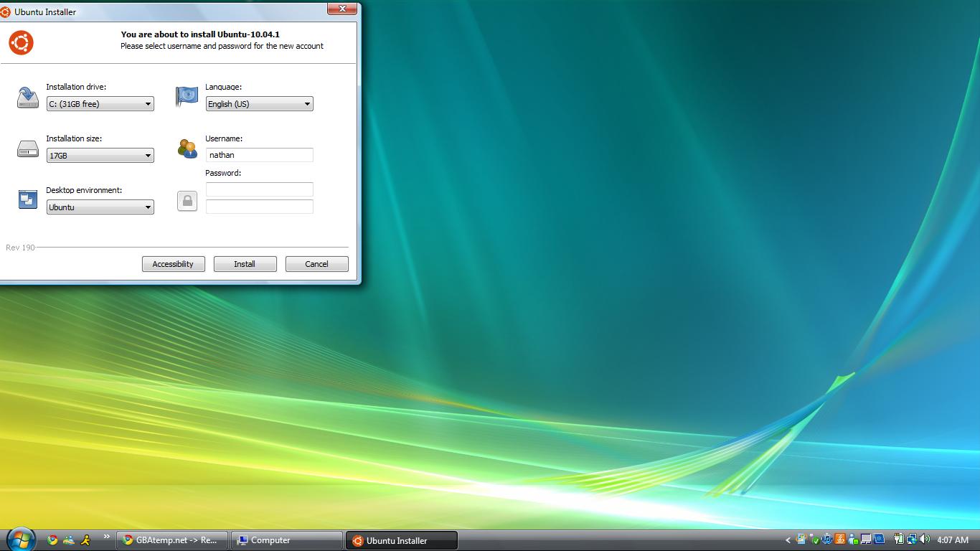Click the touchpad tray icon
980x551 pixels.
coord(866,540)
